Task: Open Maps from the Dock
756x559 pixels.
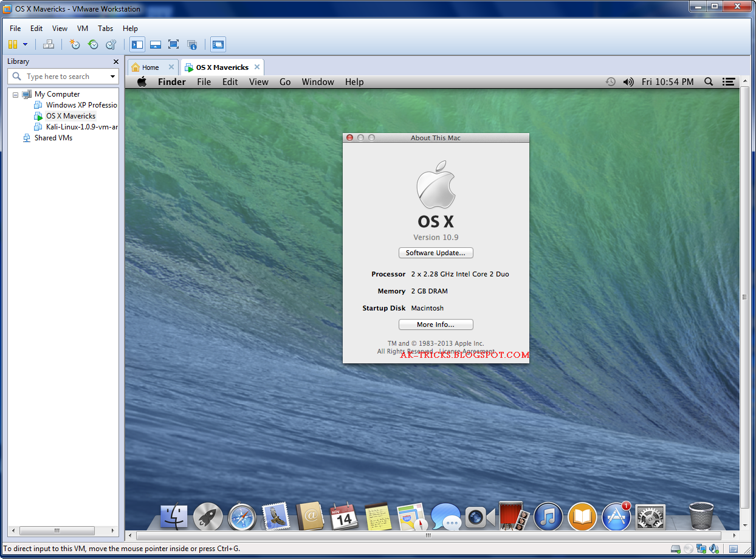Action: point(412,516)
